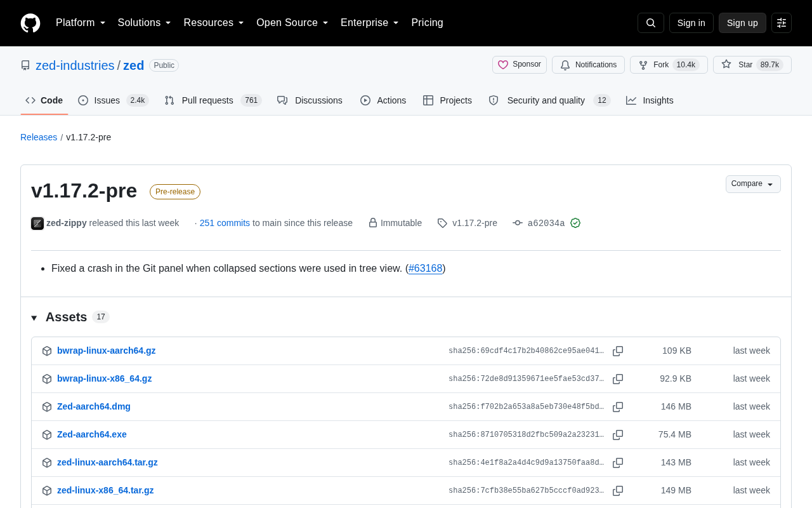The height and width of the screenshot is (508, 812).
Task: Expand the Resources menu
Action: tap(214, 23)
